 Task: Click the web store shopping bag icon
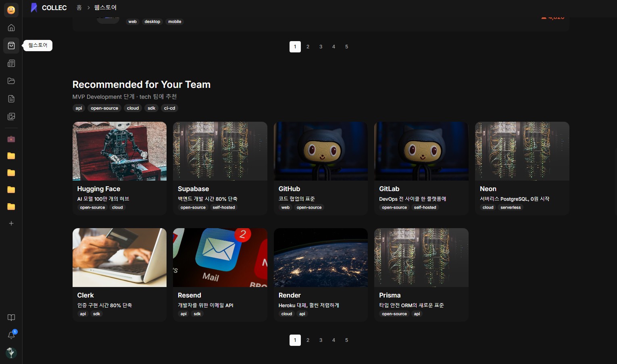(x=11, y=46)
